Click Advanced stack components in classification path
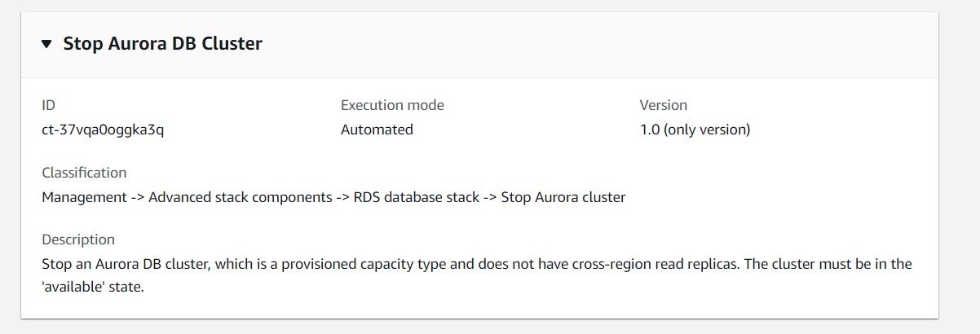The width and height of the screenshot is (980, 334). (240, 197)
